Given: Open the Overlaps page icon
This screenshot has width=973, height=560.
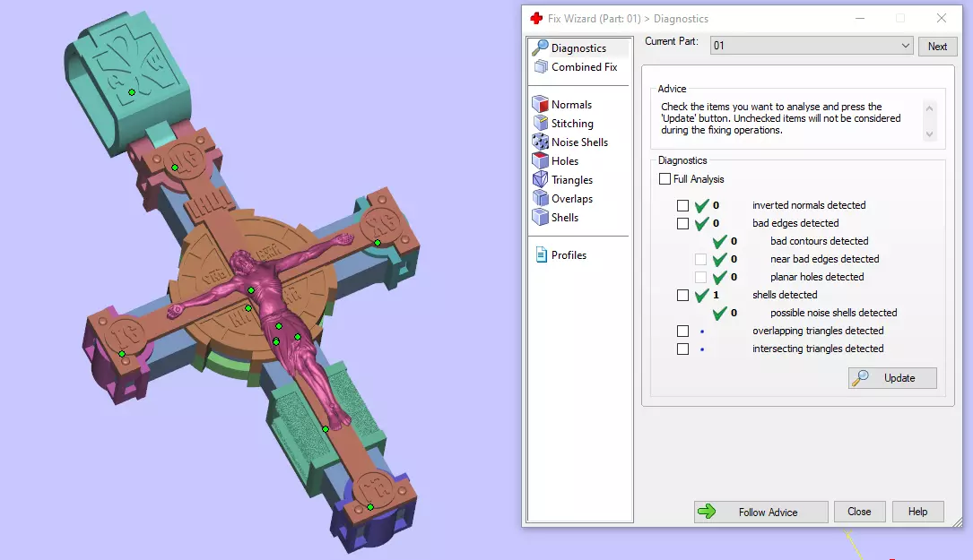Looking at the screenshot, I should [x=541, y=198].
